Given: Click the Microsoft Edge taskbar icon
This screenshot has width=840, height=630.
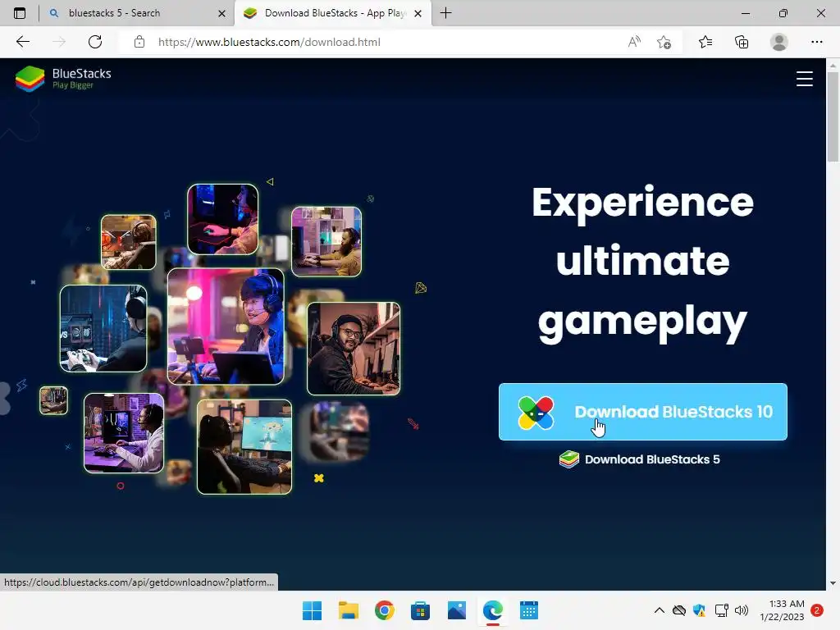Looking at the screenshot, I should point(493,610).
